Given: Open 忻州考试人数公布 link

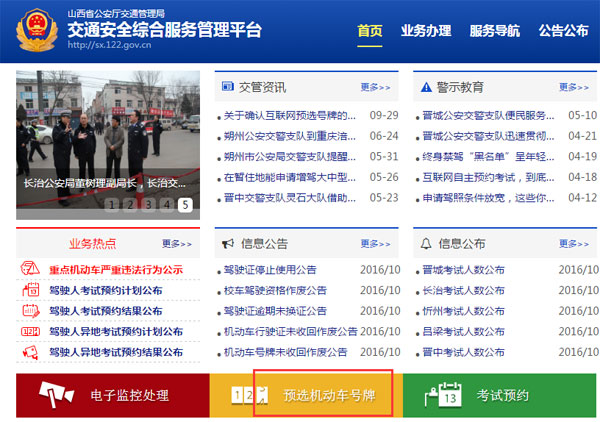Looking at the screenshot, I should pyautogui.click(x=463, y=311).
